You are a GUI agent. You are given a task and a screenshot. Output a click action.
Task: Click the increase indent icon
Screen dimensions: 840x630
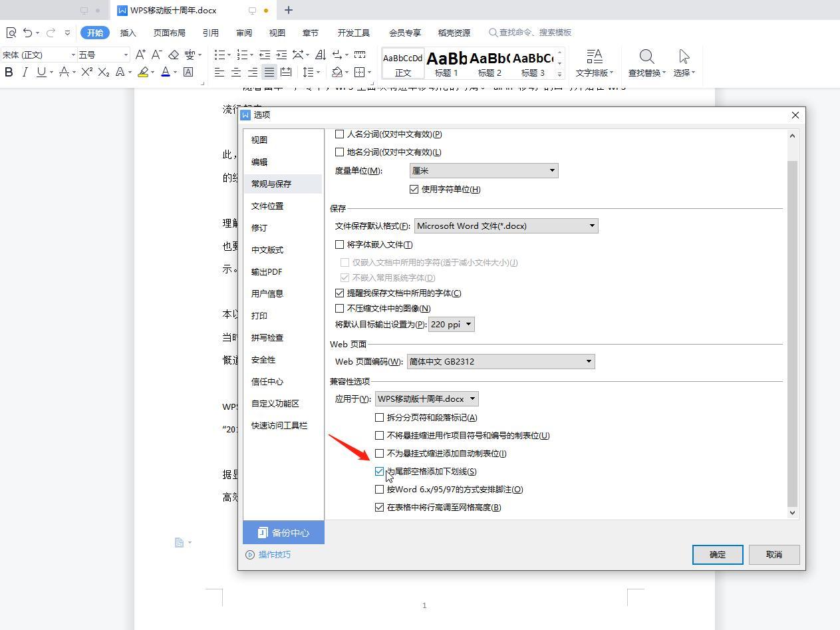point(281,55)
